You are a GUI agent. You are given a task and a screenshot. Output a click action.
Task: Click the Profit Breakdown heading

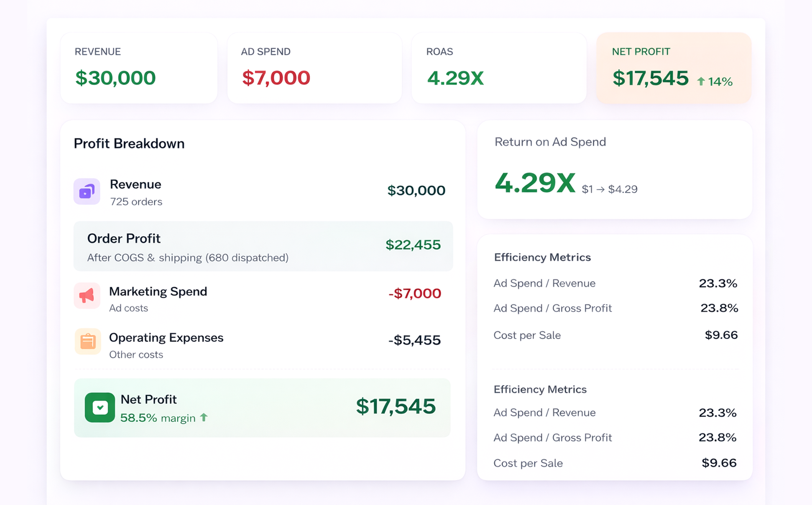129,144
